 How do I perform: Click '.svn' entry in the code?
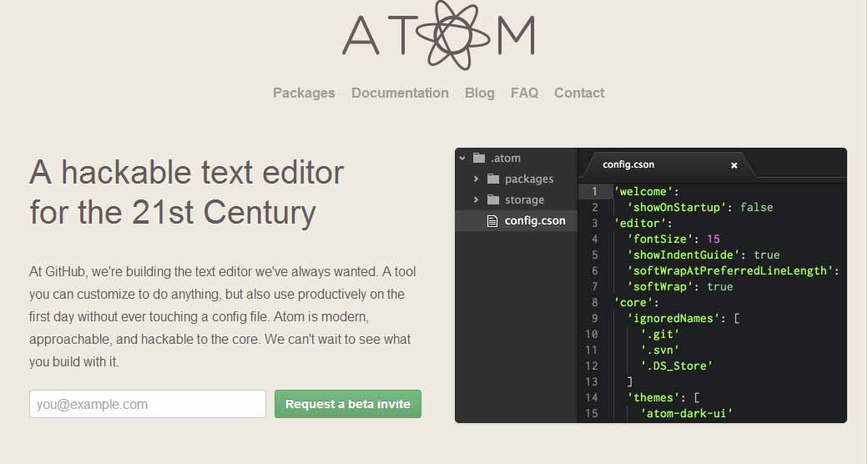(x=659, y=350)
